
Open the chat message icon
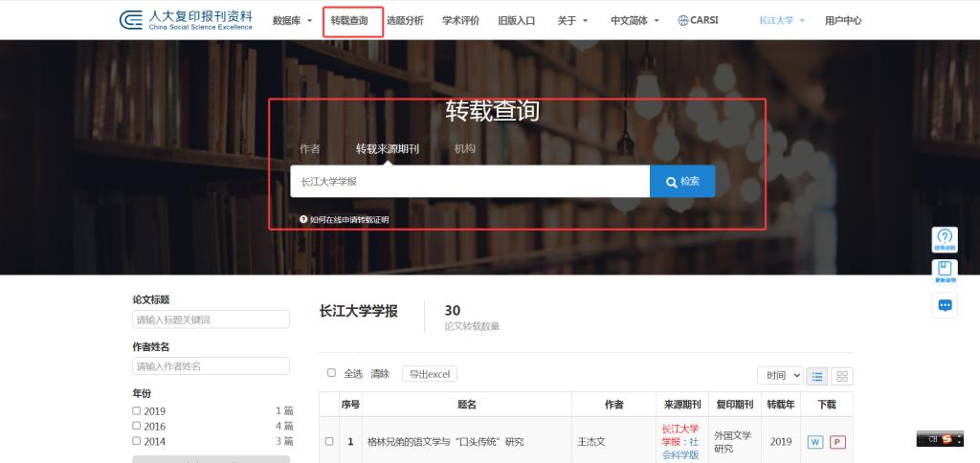pos(945,305)
